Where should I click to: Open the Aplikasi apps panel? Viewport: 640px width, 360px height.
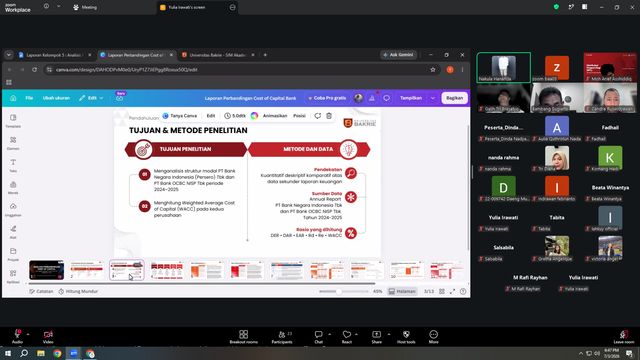pyautogui.click(x=13, y=276)
